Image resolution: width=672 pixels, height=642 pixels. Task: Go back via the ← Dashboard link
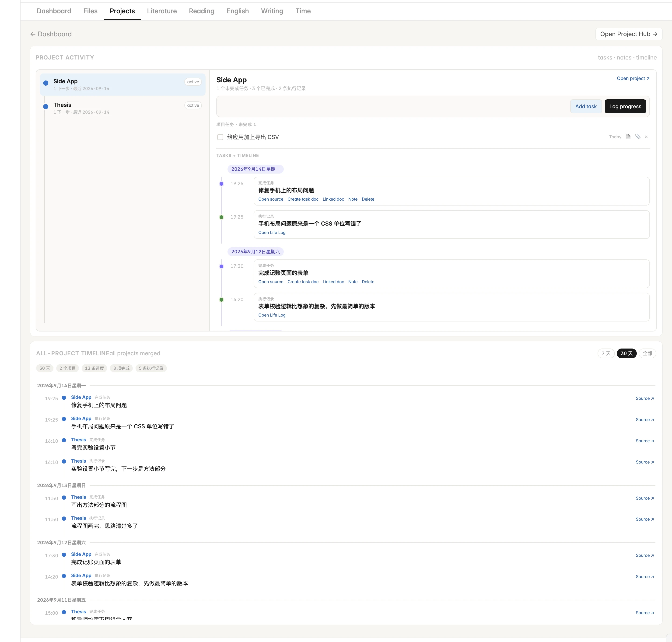click(51, 34)
